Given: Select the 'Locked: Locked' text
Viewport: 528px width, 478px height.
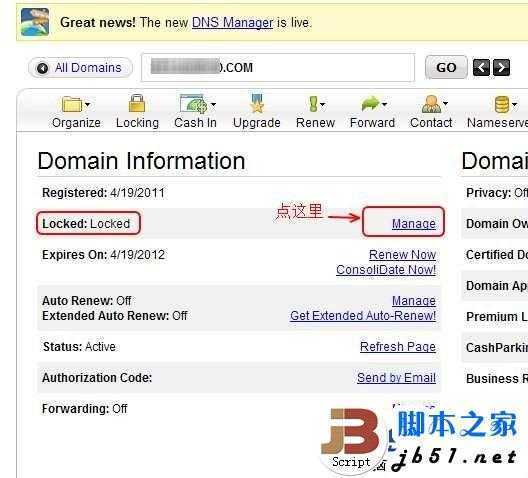Looking at the screenshot, I should pyautogui.click(x=86, y=224).
